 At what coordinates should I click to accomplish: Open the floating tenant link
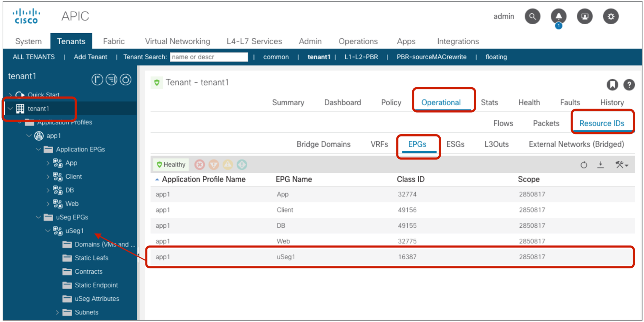click(x=496, y=57)
